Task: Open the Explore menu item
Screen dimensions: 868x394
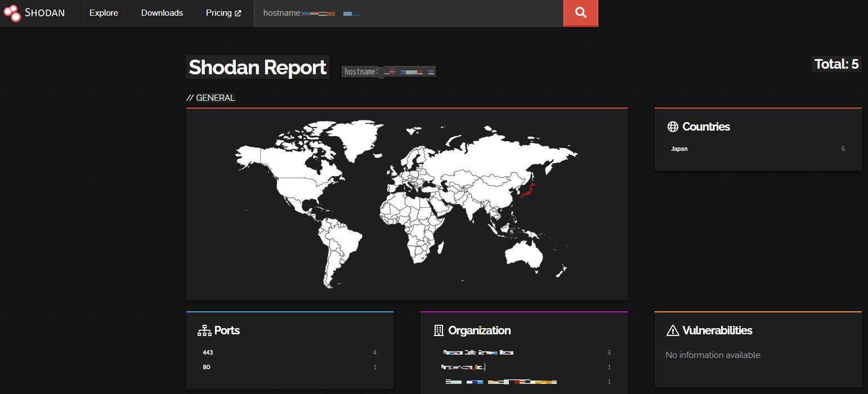Action: click(104, 13)
